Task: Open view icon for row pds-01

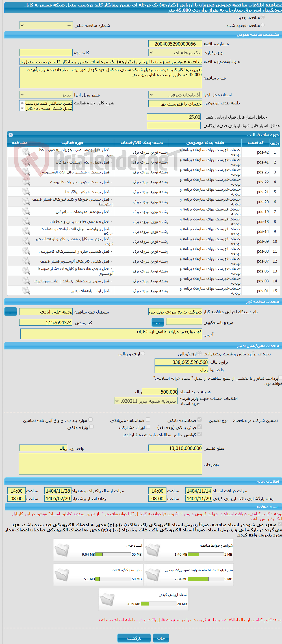Action: click(26, 291)
